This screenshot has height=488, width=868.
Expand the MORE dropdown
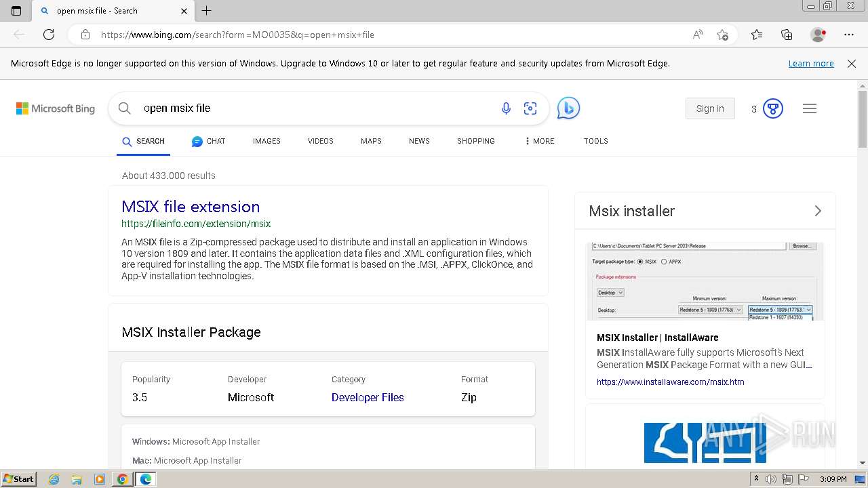[x=540, y=141]
